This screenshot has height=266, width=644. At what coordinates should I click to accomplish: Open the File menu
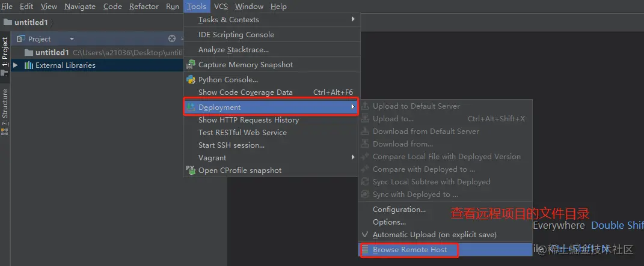coord(7,7)
